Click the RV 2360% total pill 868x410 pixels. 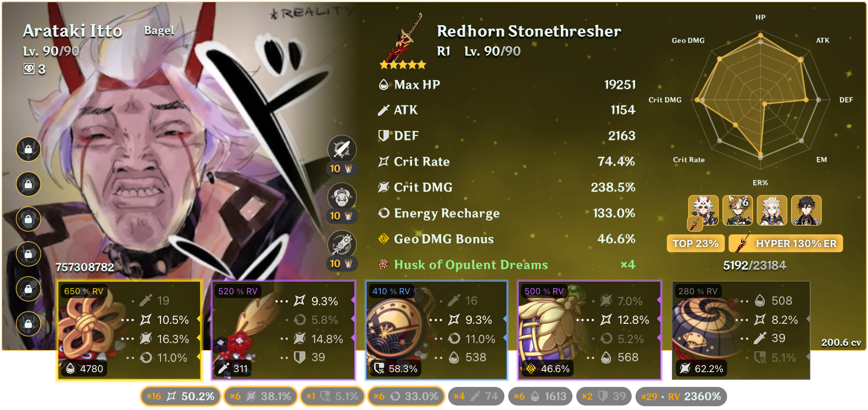click(681, 396)
